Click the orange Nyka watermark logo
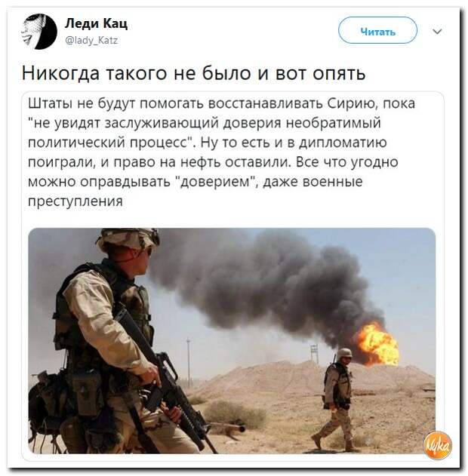This screenshot has width=468, height=476. point(437,445)
